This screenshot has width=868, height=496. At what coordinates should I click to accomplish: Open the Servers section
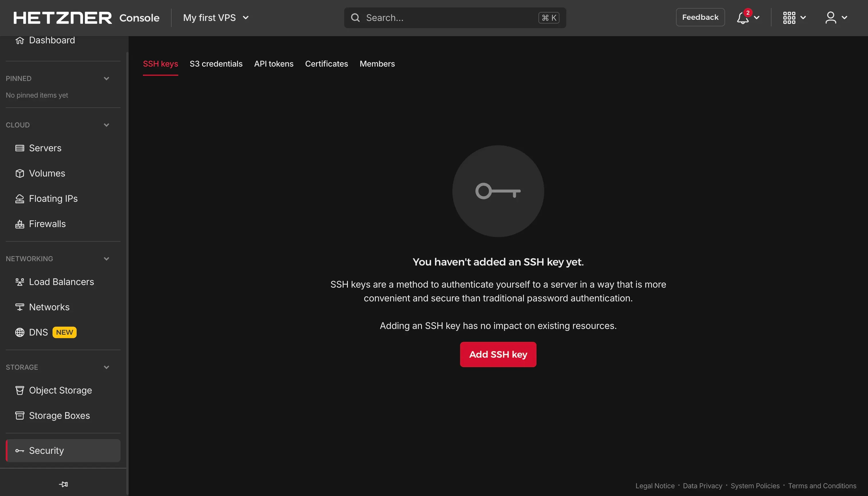tap(45, 148)
